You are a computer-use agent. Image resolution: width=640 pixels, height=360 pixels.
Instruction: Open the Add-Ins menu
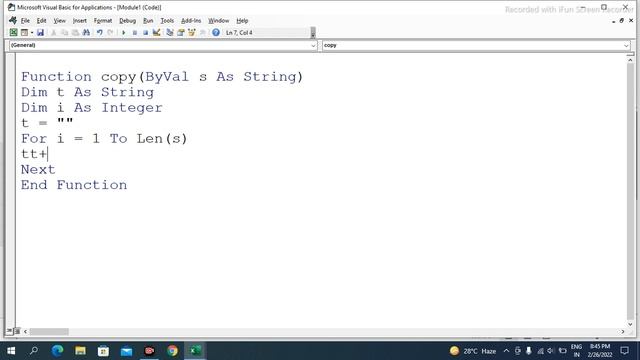pyautogui.click(x=191, y=20)
